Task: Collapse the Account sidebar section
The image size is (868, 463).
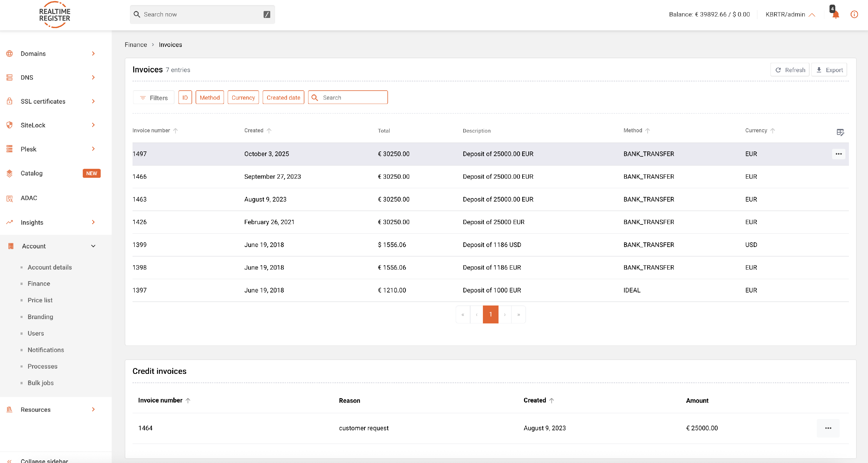Action: [x=93, y=246]
